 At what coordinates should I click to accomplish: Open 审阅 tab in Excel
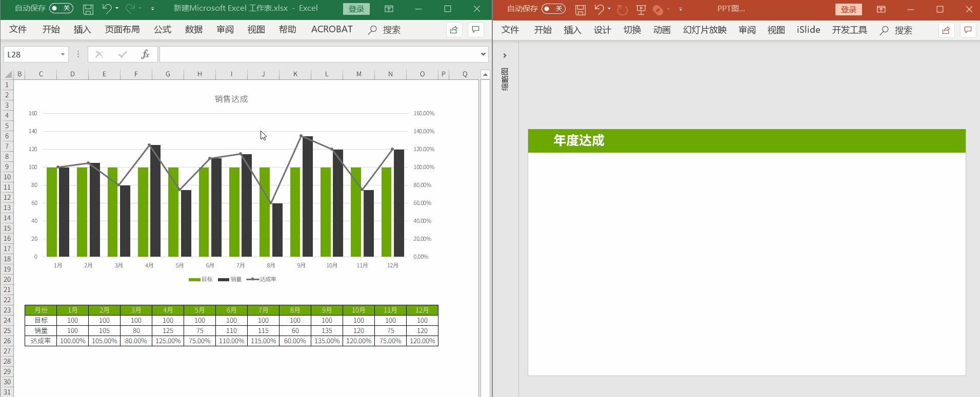[x=225, y=29]
